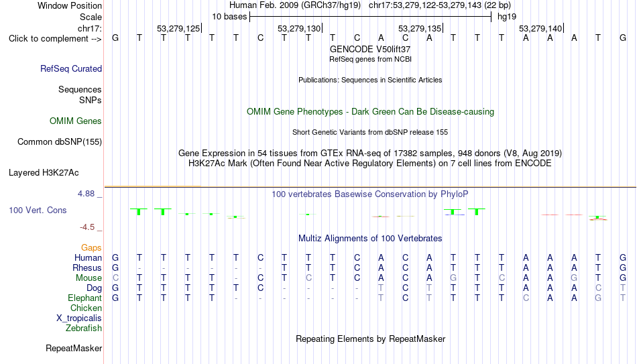Open Publications: Sequences in Scientific Articles title
This screenshot has width=637, height=364.
pos(370,80)
